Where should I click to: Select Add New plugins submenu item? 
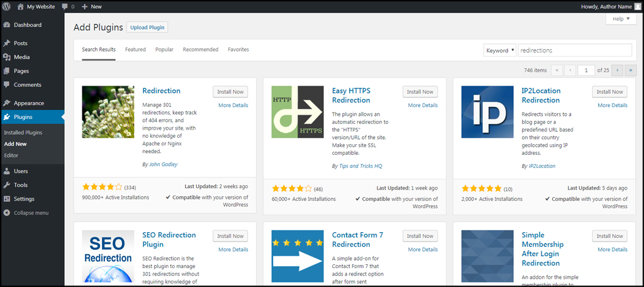[15, 144]
